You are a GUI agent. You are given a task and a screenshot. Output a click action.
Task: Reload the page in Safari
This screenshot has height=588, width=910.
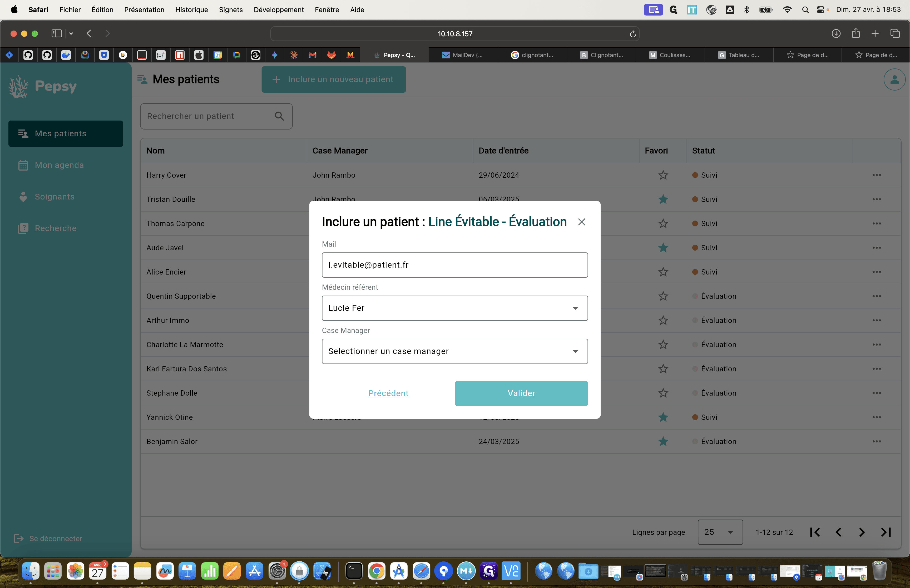coord(632,34)
